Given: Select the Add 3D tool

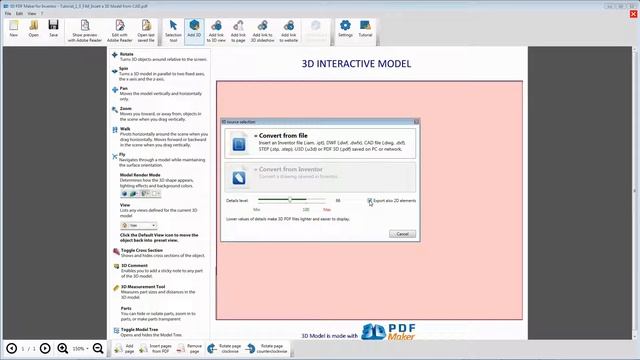Looking at the screenshot, I should coord(194,31).
